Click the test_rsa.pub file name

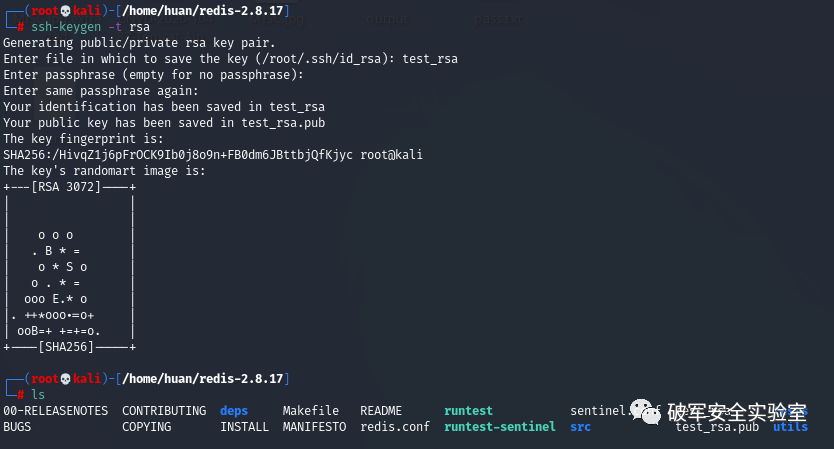point(717,427)
